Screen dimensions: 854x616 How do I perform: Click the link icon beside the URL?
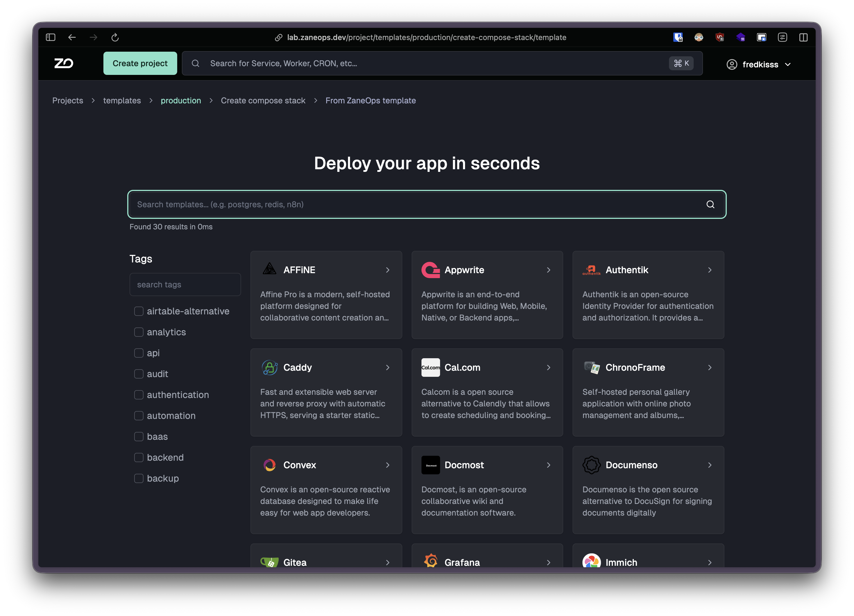[279, 37]
